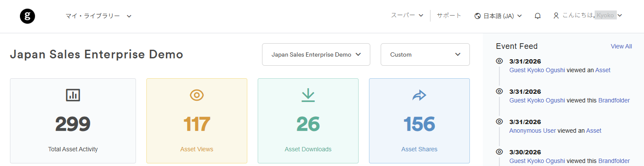Open Guest Kyoko Ogushi in 'viewed an Asset' event

(537, 70)
